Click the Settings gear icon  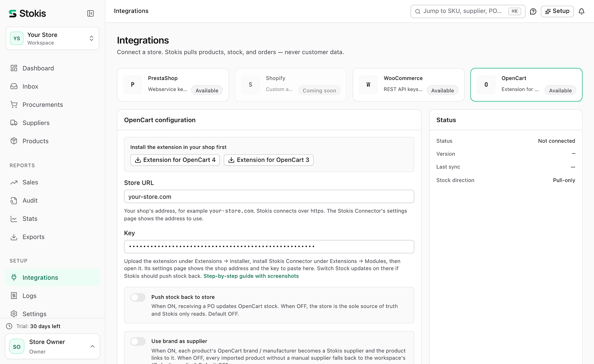pyautogui.click(x=14, y=314)
